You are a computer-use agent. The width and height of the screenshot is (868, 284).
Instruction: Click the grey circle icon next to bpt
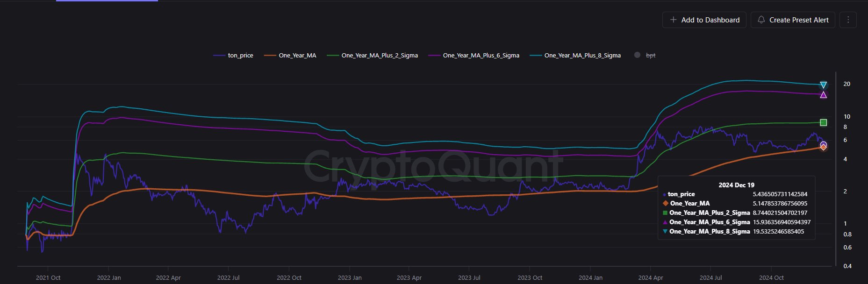(637, 55)
